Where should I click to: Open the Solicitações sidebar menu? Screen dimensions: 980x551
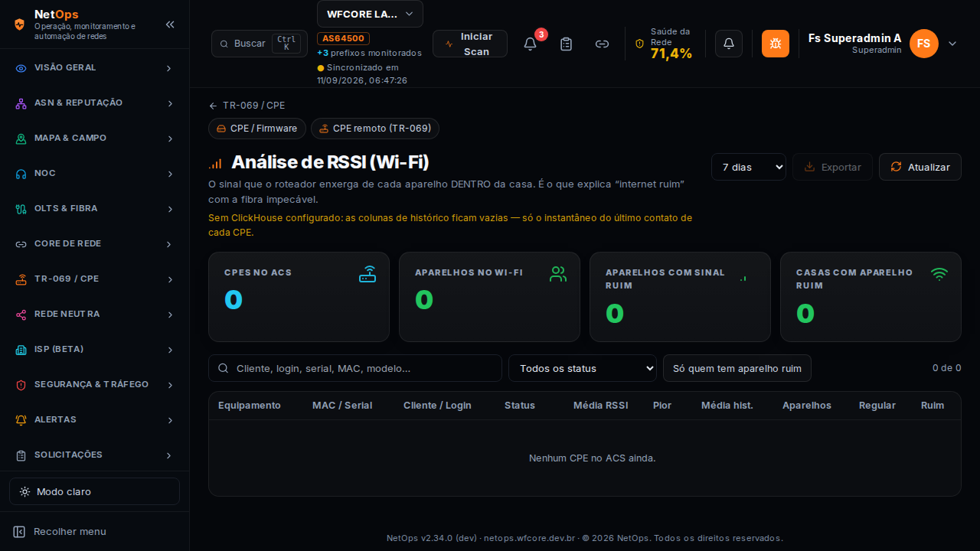[x=94, y=455]
